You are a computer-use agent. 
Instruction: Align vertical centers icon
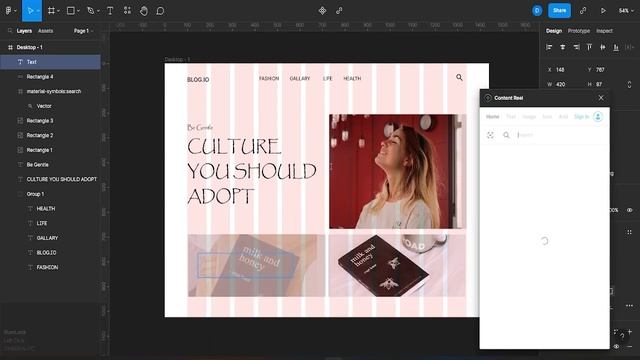tap(603, 47)
